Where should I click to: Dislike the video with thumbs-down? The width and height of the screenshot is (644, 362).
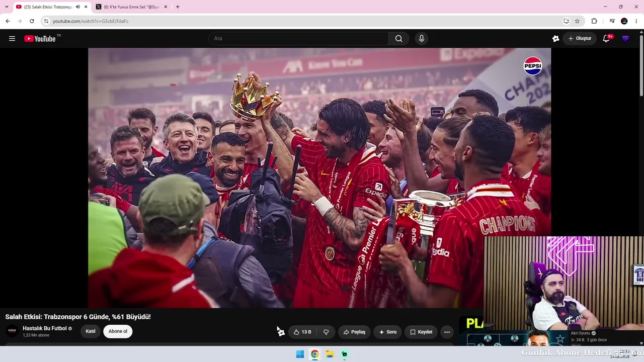pos(326,332)
